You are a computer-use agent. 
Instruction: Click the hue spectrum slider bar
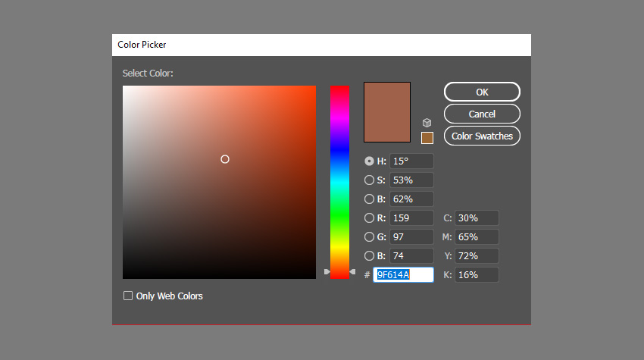[x=339, y=182]
